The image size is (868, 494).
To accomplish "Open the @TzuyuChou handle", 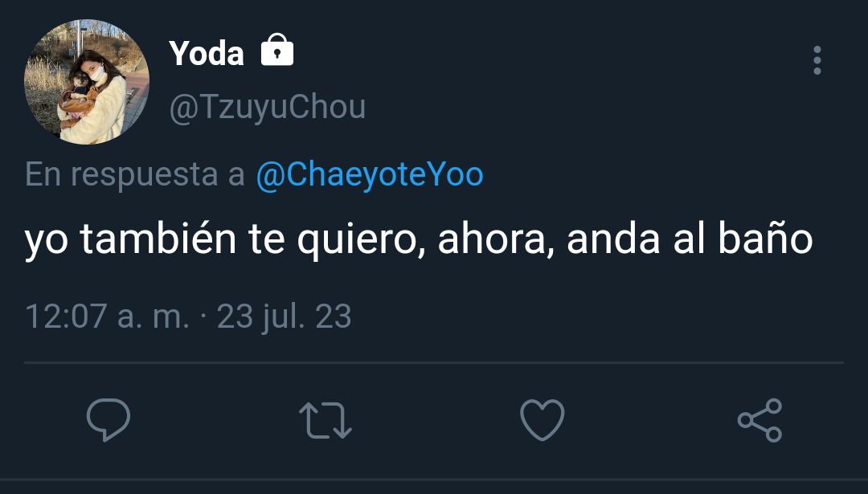I will point(268,107).
